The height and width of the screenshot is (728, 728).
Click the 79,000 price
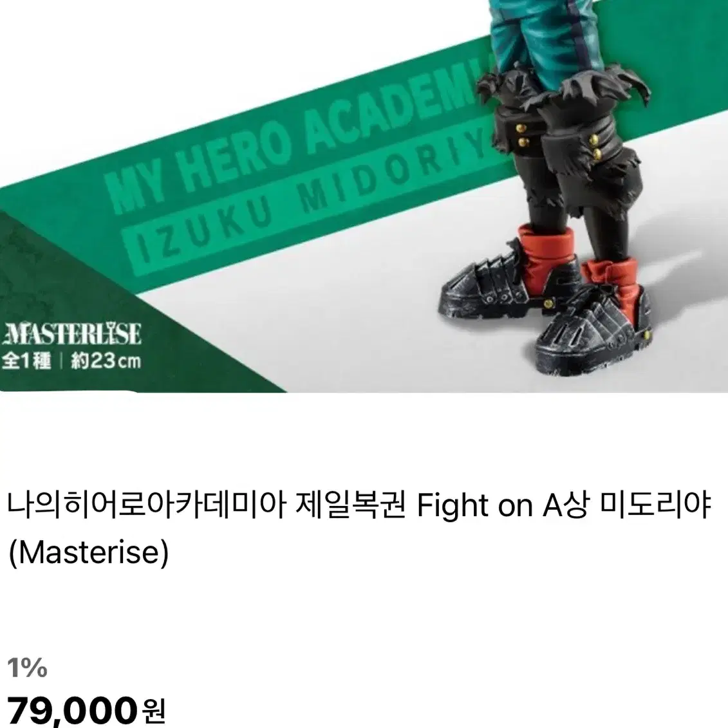point(73,709)
